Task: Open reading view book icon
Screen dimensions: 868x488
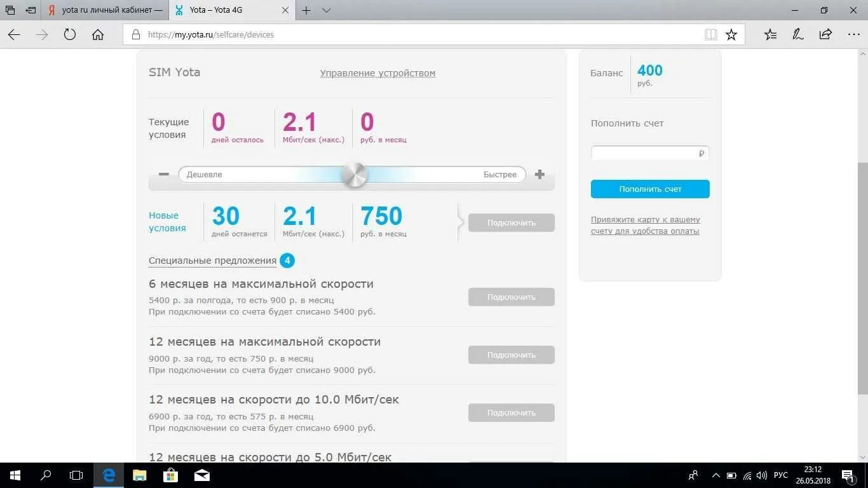Action: 711,34
